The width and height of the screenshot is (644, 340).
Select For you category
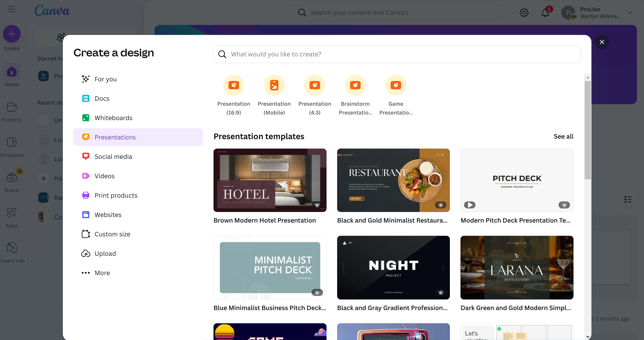138,79
